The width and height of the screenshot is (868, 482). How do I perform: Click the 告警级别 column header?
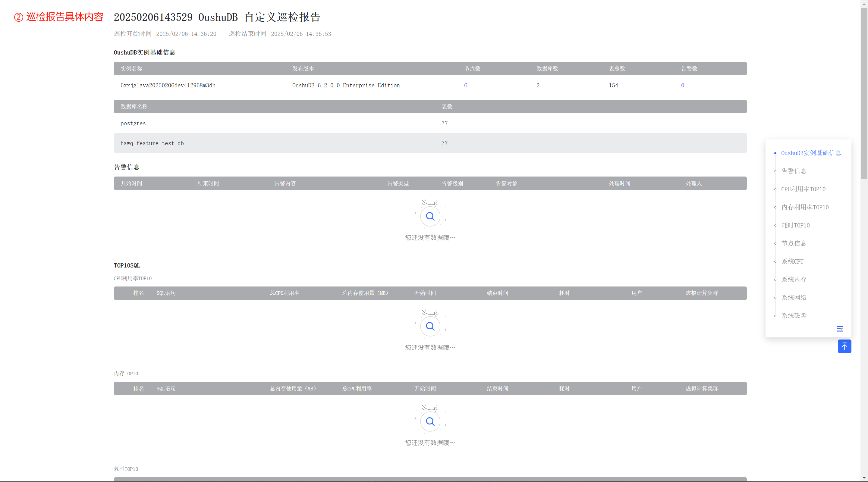pyautogui.click(x=452, y=183)
